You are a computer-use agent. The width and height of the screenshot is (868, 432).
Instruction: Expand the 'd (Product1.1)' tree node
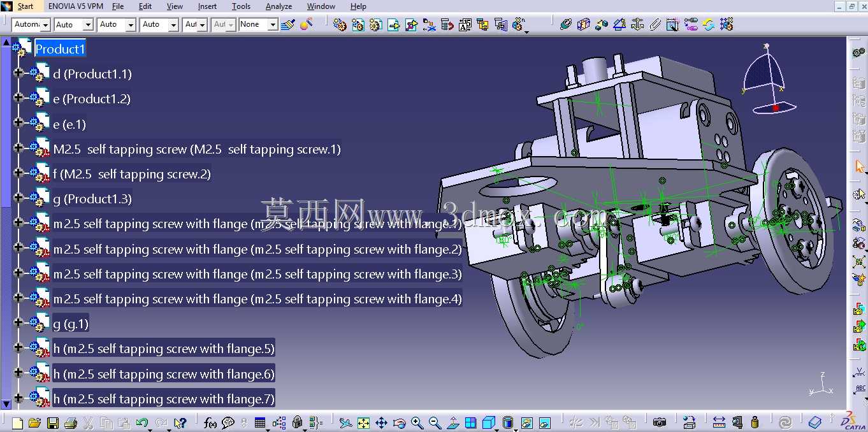click(18, 73)
